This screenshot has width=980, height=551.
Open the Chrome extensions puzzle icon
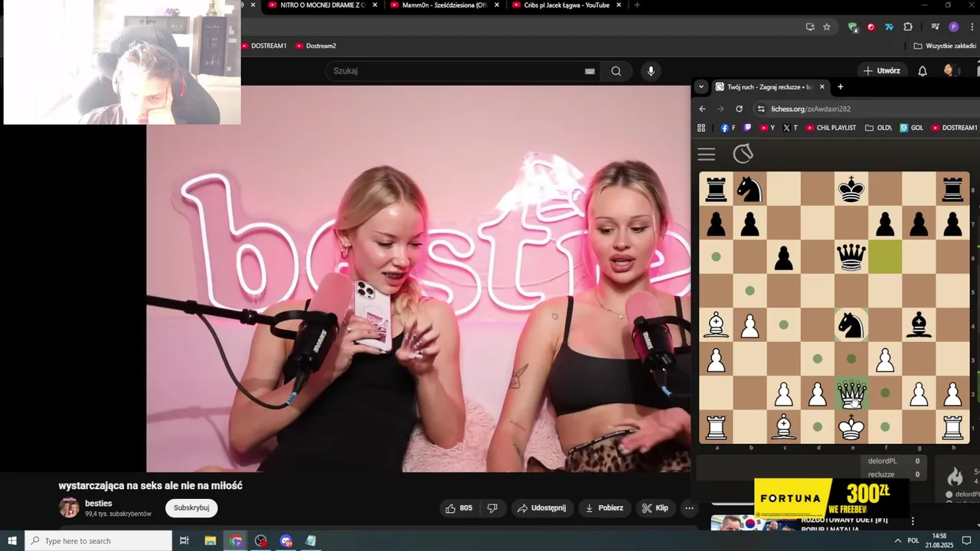coord(908,27)
